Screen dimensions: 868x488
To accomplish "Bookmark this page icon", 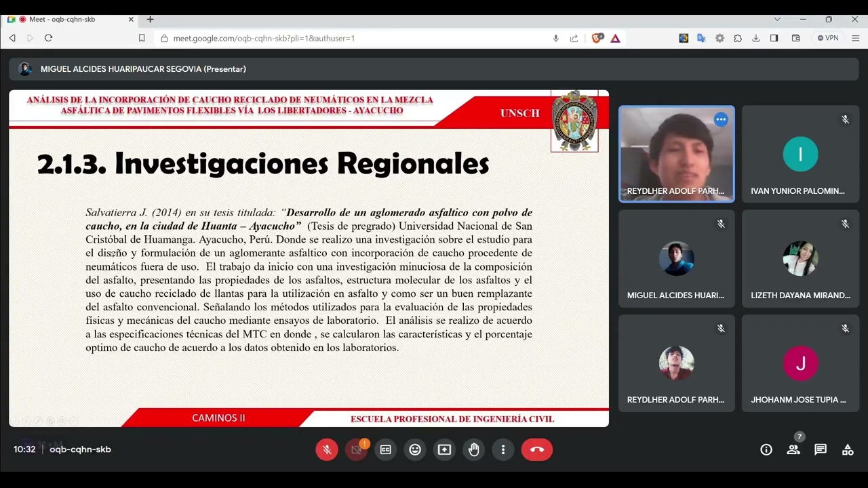I will click(142, 38).
